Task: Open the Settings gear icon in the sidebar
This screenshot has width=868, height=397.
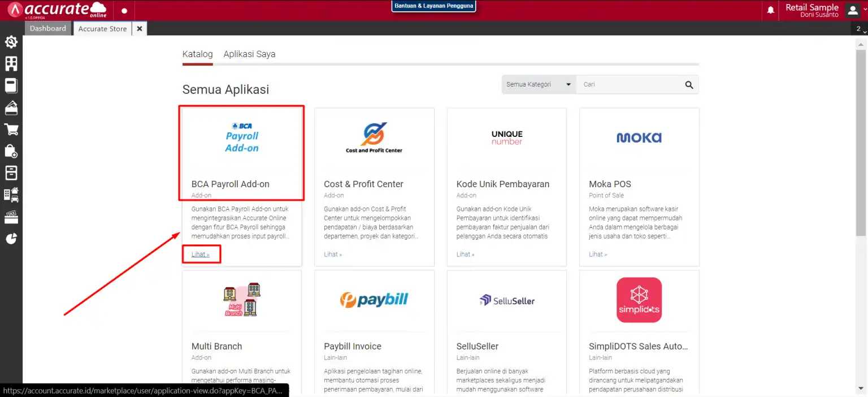Action: tap(11, 42)
